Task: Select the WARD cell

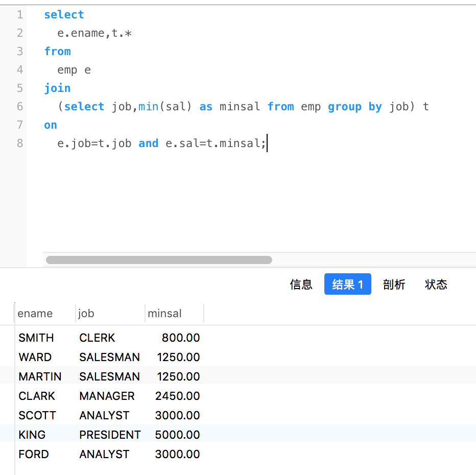Action: click(x=35, y=357)
